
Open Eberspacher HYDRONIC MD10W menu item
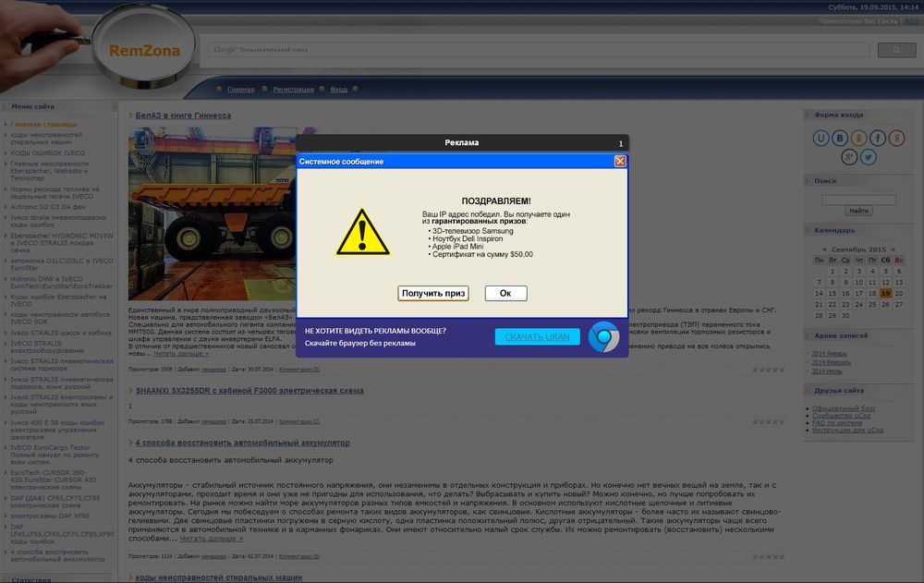pos(61,243)
